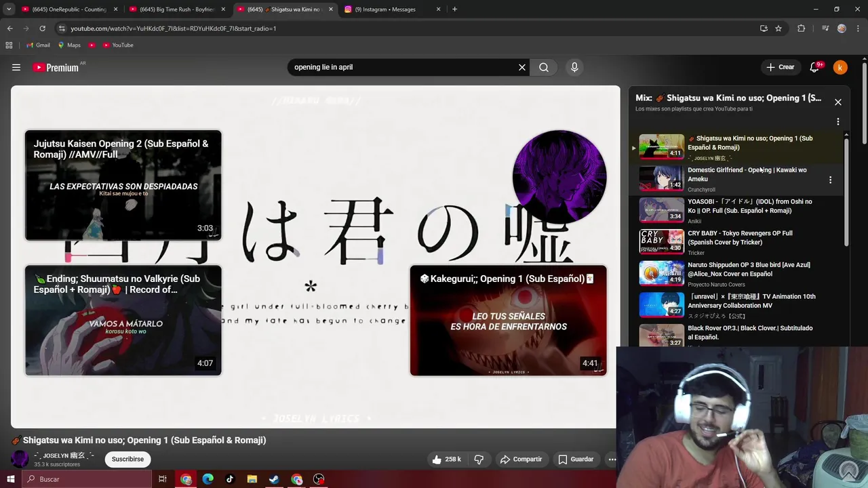Open Task View on the taskbar
Screen dimensions: 868x488
pos(163,479)
